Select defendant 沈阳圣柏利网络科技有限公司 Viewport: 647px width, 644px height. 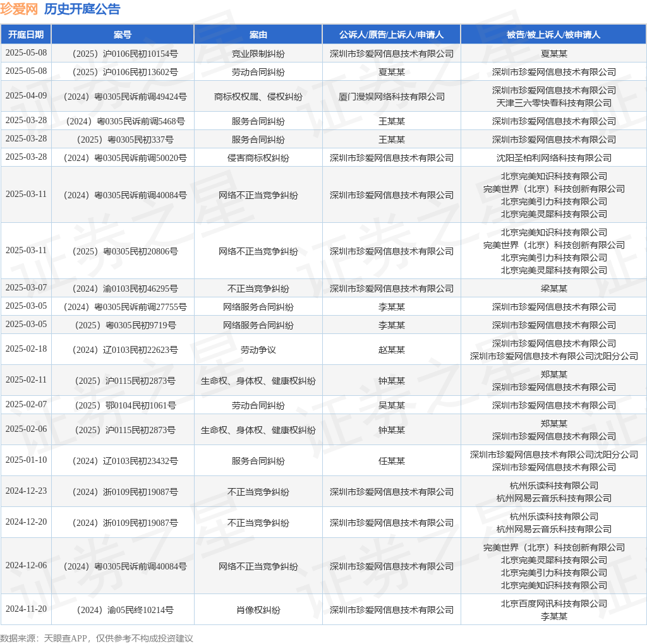tap(553, 158)
